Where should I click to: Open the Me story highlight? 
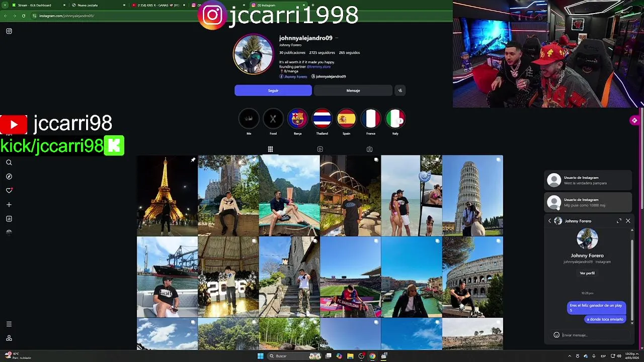(x=249, y=119)
